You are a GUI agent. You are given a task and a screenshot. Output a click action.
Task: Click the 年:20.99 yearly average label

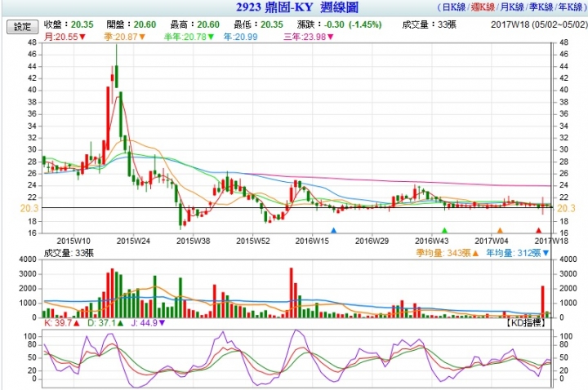tap(240, 37)
